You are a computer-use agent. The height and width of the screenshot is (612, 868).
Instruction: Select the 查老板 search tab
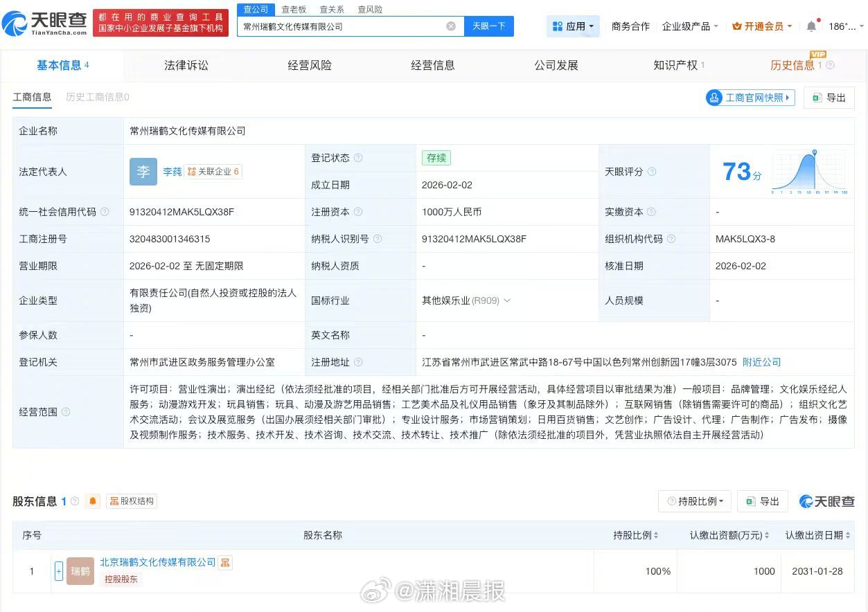[x=294, y=10]
